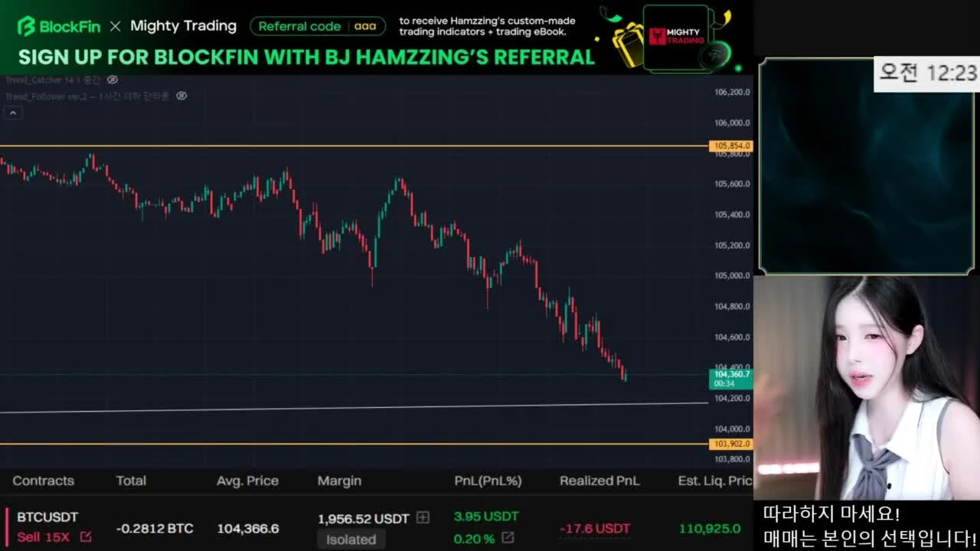Click the 3.95 USDT PnL value

[486, 517]
